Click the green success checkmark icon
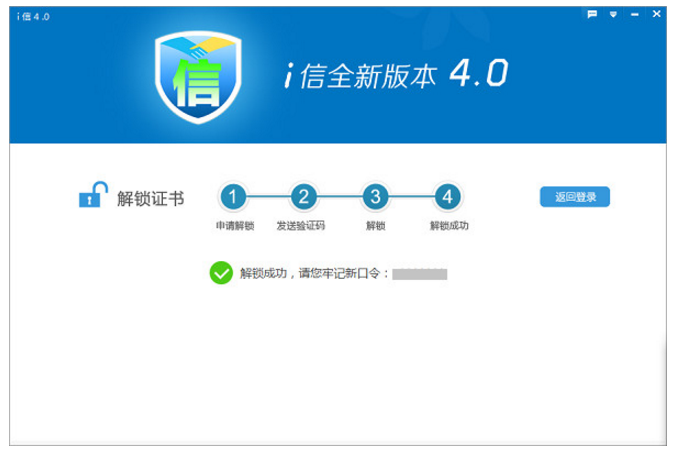This screenshot has width=688, height=460. [221, 273]
